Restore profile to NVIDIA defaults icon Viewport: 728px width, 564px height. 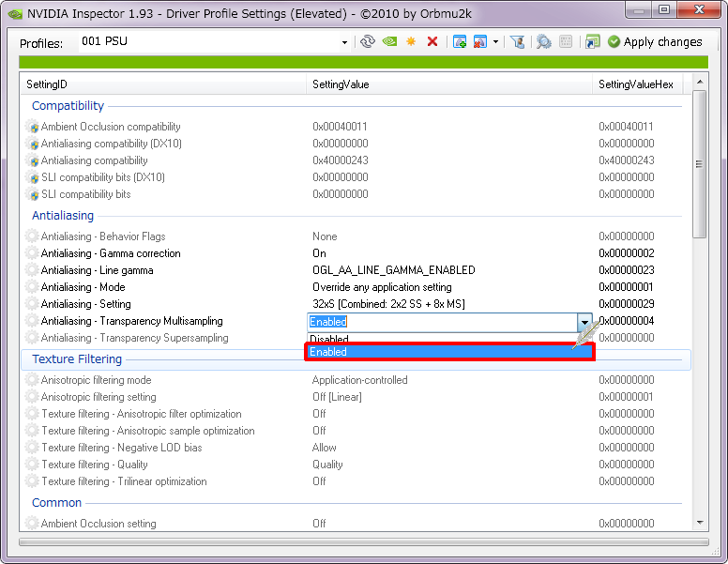(x=389, y=42)
